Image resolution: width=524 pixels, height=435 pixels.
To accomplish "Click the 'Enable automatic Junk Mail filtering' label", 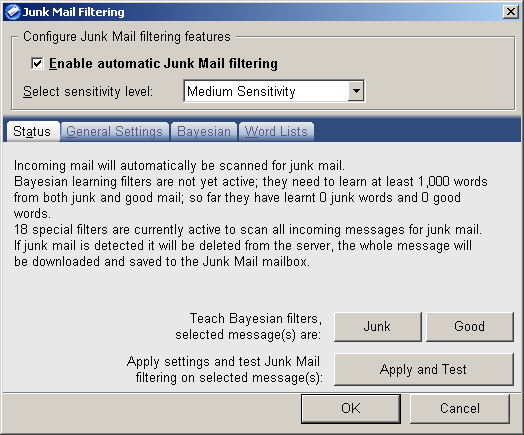I will pyautogui.click(x=163, y=63).
